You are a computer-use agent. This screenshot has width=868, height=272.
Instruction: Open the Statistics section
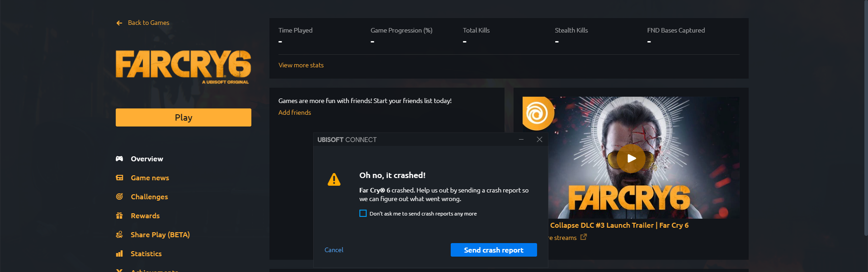(146, 253)
